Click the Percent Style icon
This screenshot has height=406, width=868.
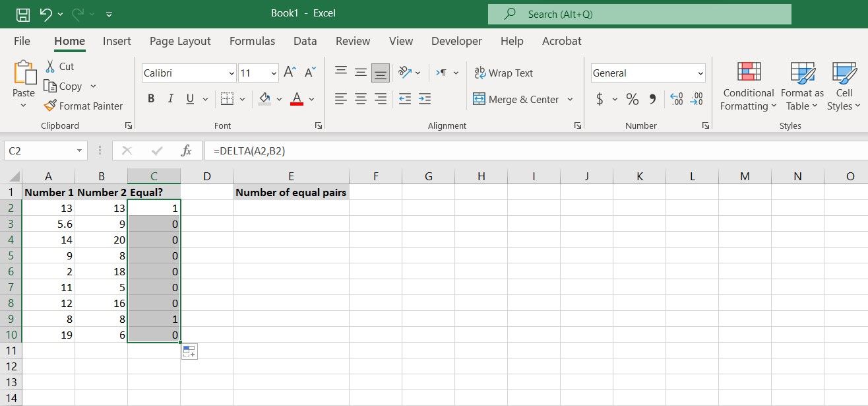pyautogui.click(x=631, y=99)
